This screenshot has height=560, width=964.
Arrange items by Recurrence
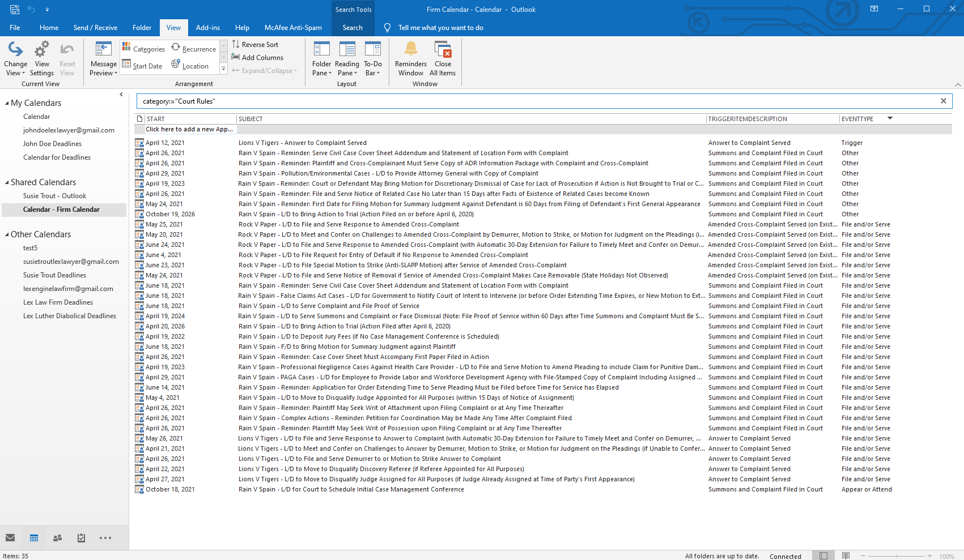pyautogui.click(x=194, y=49)
